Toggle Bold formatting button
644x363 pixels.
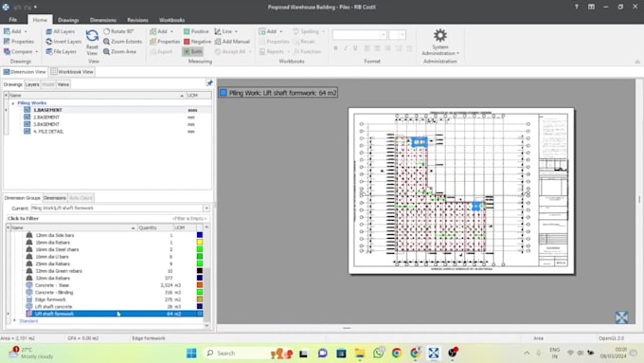point(335,48)
